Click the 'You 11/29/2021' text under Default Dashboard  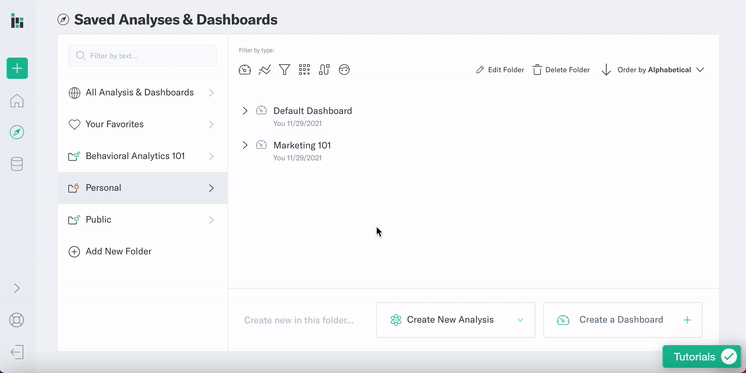click(x=297, y=124)
